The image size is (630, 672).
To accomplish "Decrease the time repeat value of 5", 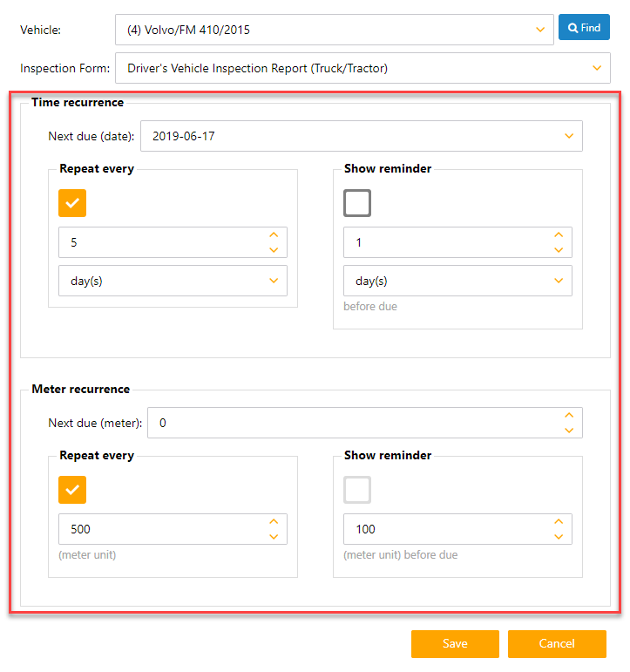I will coord(274,250).
